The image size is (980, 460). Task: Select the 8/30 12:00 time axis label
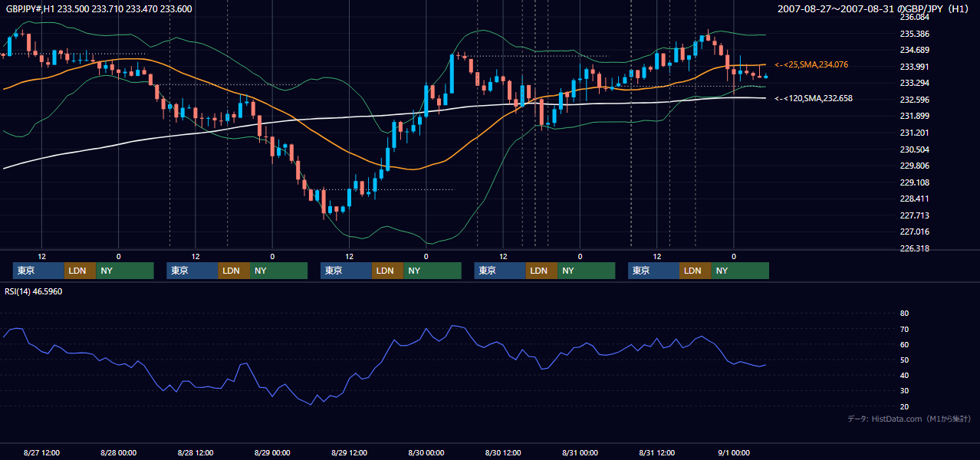coord(503,453)
